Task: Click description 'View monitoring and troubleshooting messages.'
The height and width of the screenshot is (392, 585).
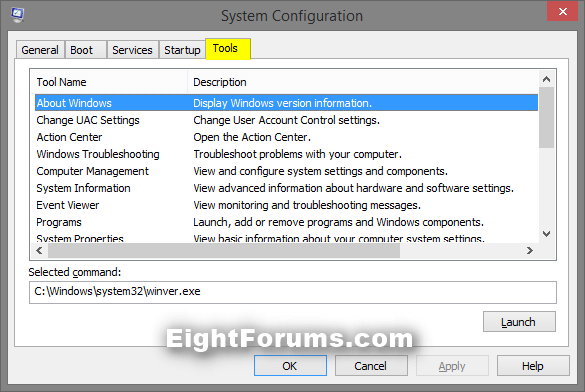Action: pos(307,205)
